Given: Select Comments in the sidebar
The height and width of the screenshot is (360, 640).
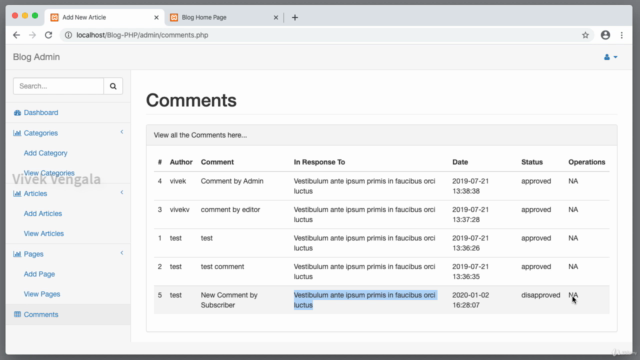Looking at the screenshot, I should click(x=41, y=314).
